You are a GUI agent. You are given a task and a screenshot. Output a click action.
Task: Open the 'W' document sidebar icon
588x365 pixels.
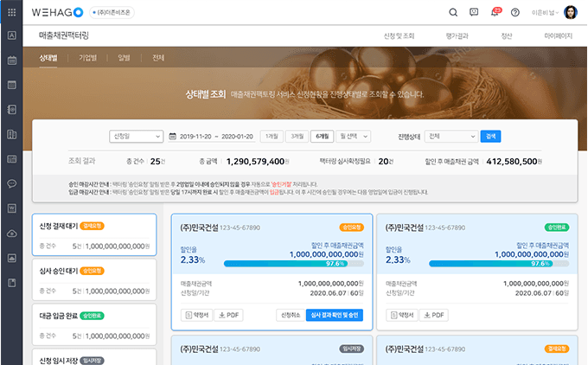(x=11, y=208)
